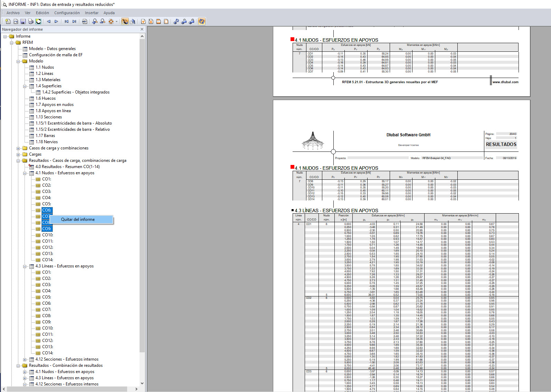Click the chain link icon with padlock
The width and height of the screenshot is (551, 392).
tap(191, 21)
